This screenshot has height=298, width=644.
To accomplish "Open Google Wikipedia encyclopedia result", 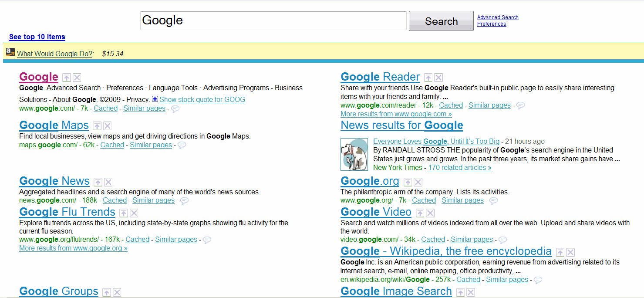I will 446,251.
